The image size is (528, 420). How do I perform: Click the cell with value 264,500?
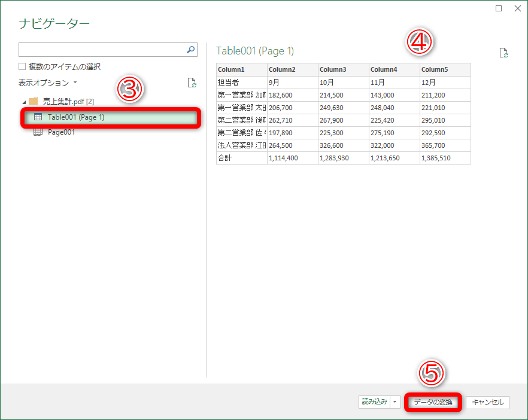tap(293, 145)
